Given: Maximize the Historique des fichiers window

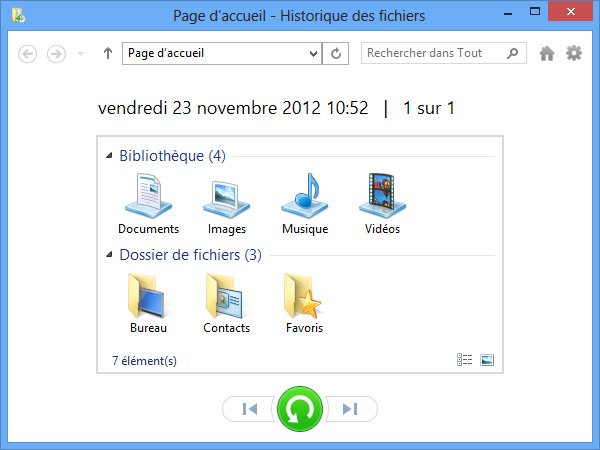Looking at the screenshot, I should tap(535, 11).
